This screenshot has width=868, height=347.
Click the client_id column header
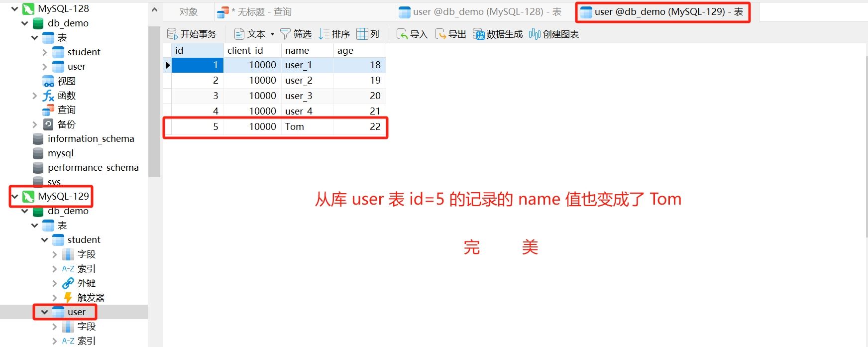point(252,50)
